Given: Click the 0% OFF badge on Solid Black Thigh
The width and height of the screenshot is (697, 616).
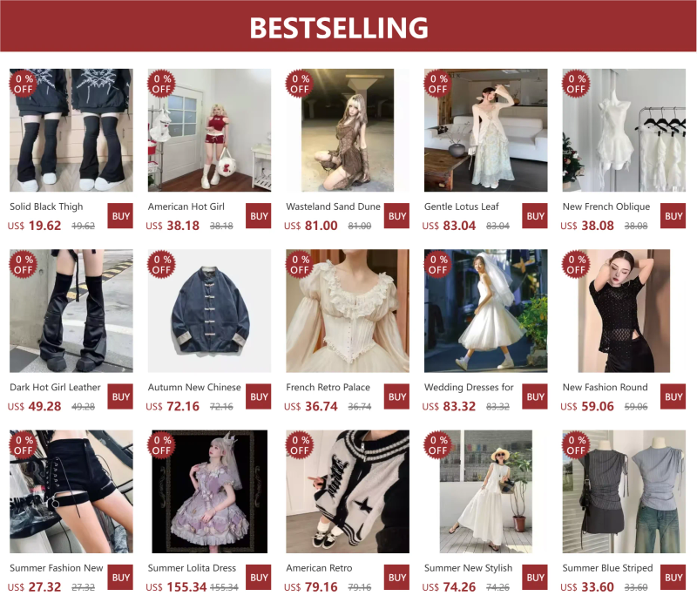Looking at the screenshot, I should (24, 84).
